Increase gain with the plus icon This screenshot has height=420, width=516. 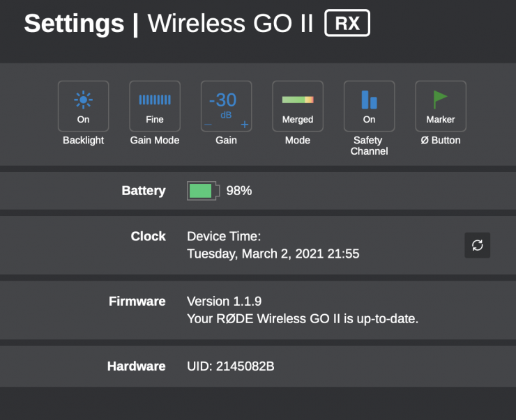click(x=244, y=125)
